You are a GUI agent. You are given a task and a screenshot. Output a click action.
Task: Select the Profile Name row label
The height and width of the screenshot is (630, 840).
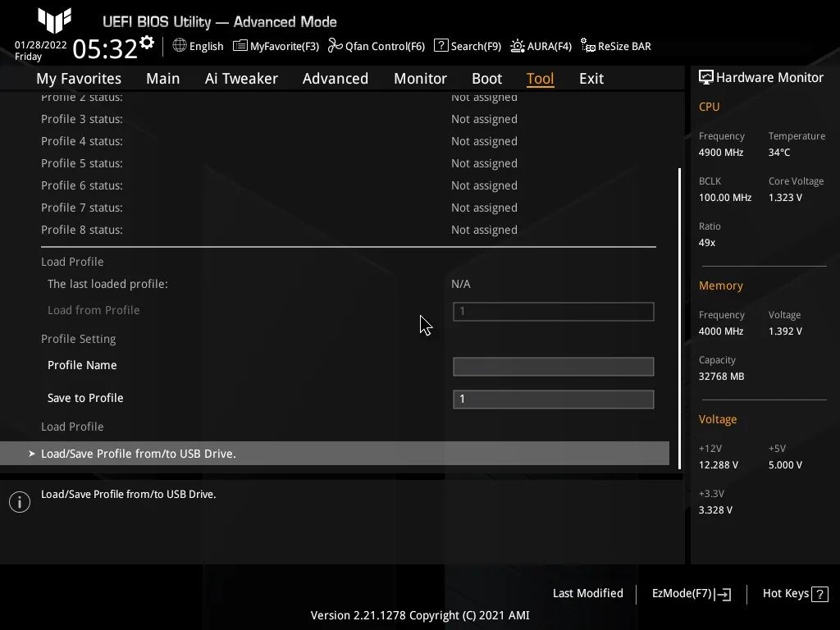[x=82, y=365]
